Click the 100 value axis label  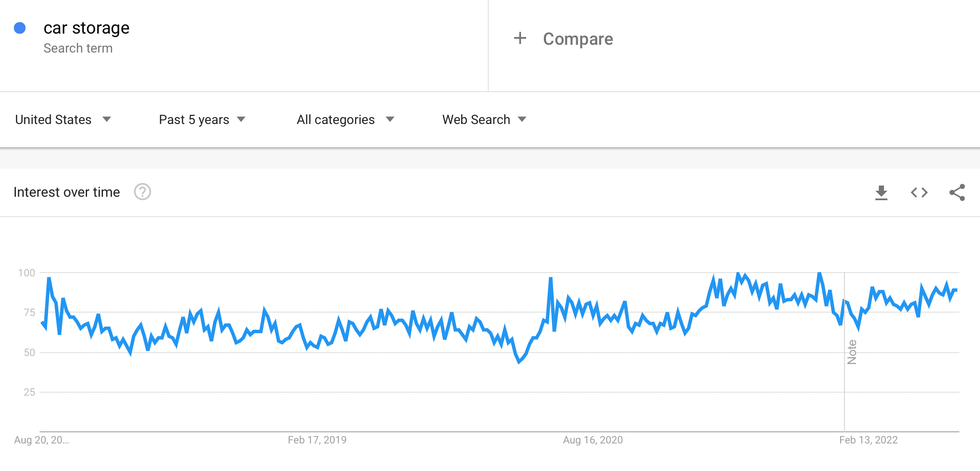(x=27, y=273)
